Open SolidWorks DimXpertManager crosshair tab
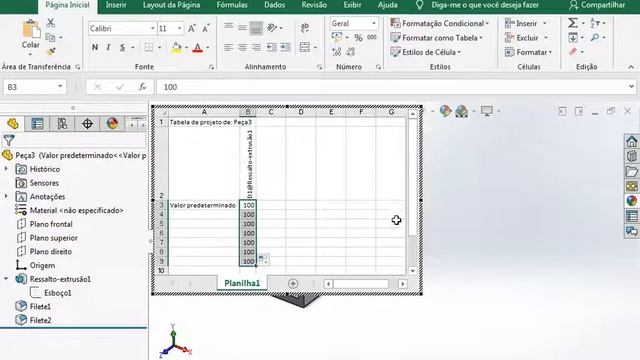Image resolution: width=640 pixels, height=360 pixels. [x=87, y=124]
